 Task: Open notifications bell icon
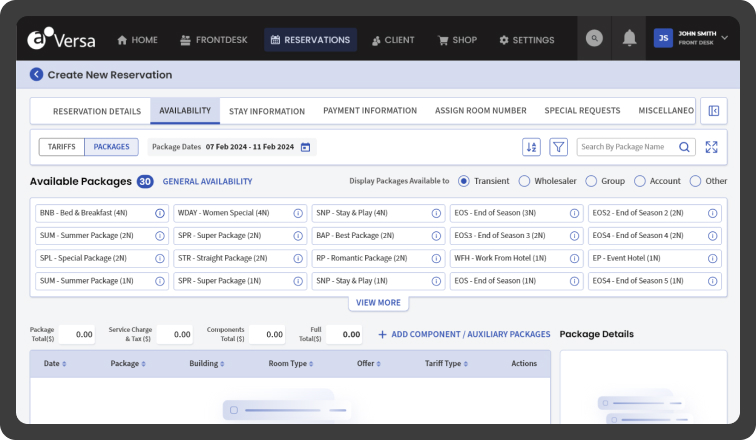pos(629,39)
